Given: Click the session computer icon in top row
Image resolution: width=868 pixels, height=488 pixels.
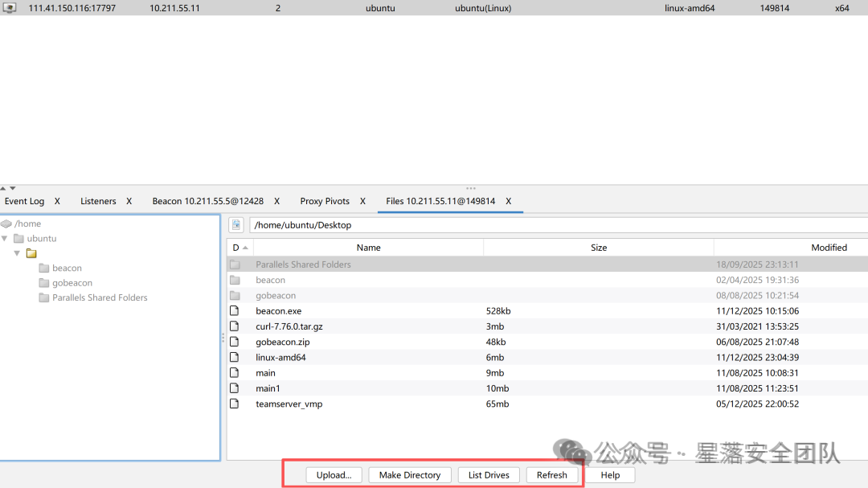Looking at the screenshot, I should click(10, 8).
